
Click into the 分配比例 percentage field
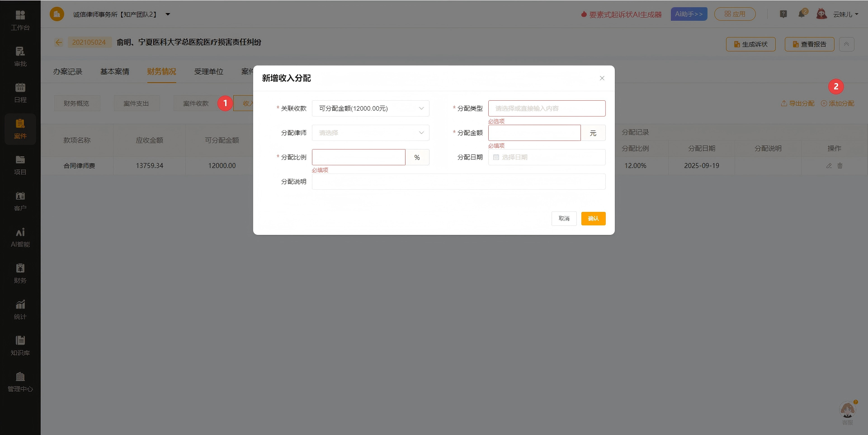pyautogui.click(x=359, y=157)
